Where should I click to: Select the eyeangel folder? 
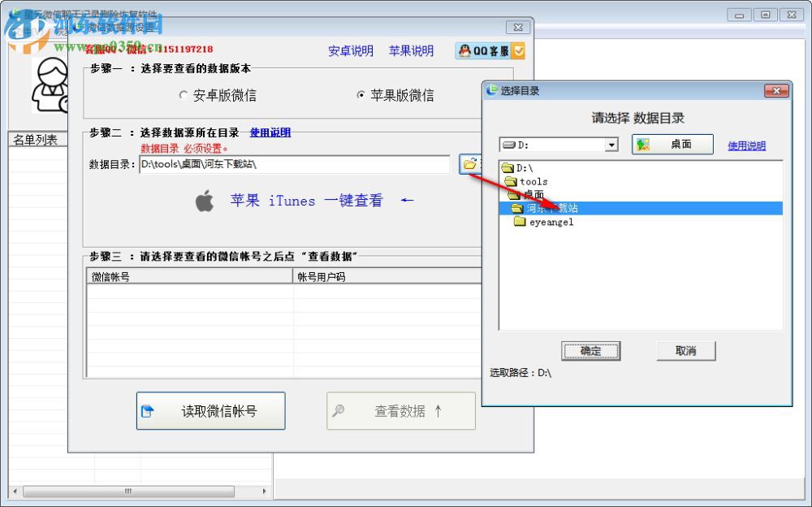pyautogui.click(x=544, y=222)
